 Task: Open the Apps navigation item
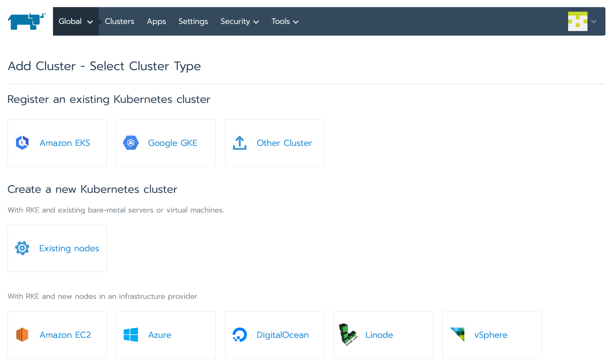pos(156,21)
